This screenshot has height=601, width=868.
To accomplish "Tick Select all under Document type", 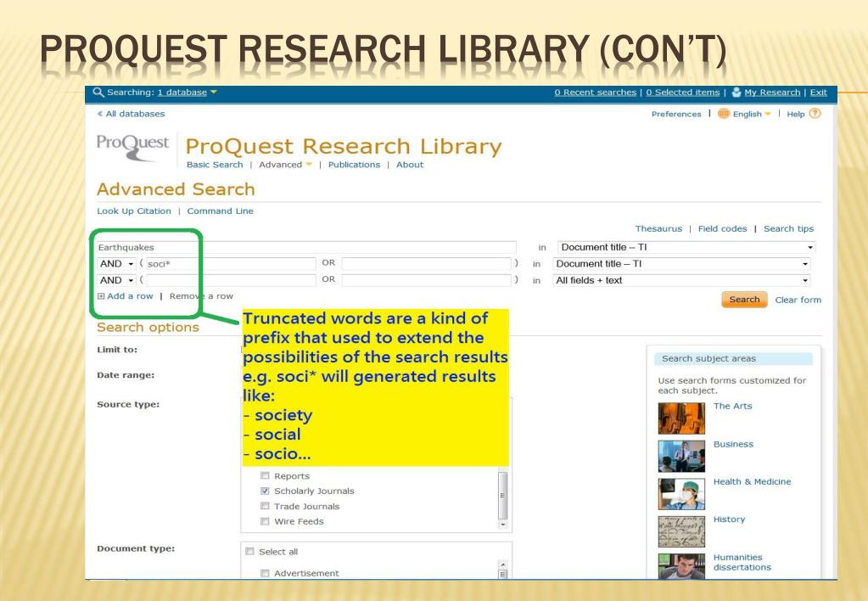I will click(249, 552).
